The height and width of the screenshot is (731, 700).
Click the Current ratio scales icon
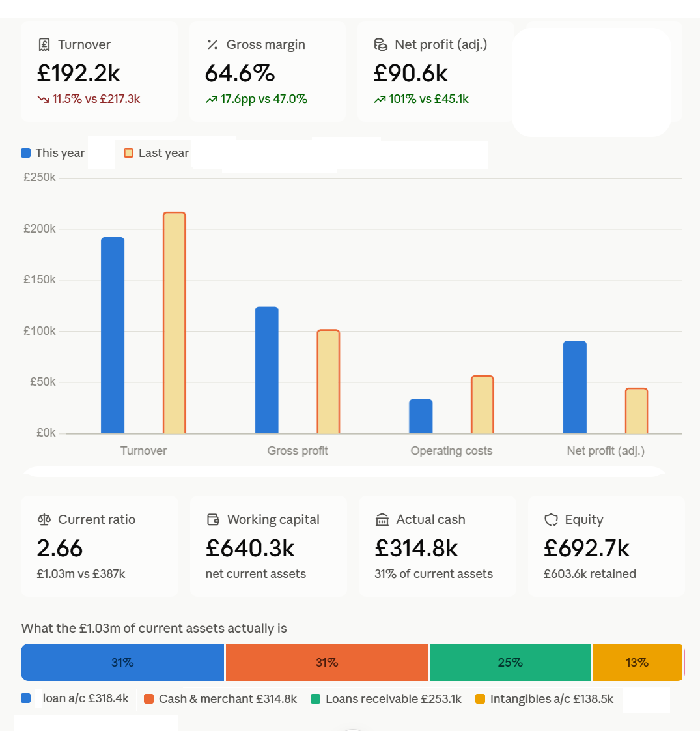tap(44, 519)
